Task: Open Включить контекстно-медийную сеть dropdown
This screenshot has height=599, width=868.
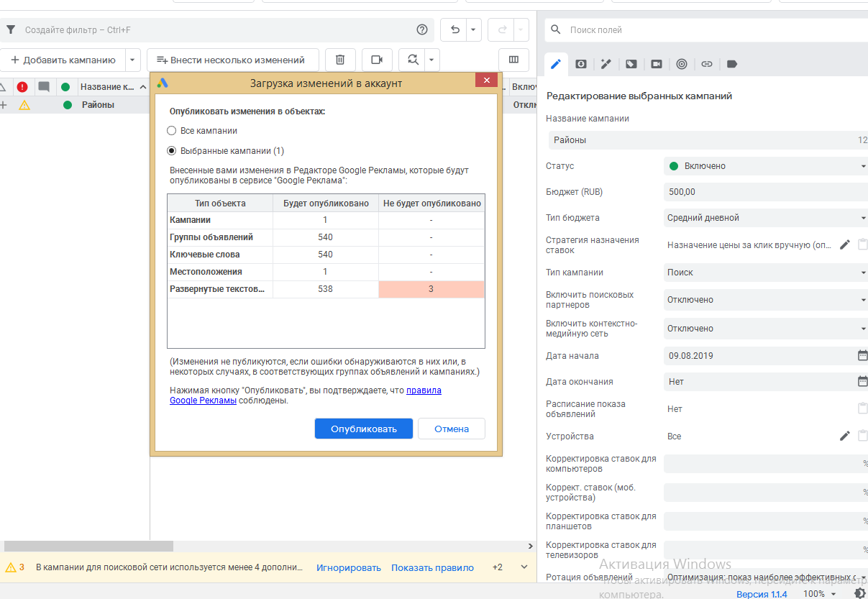Action: 766,329
